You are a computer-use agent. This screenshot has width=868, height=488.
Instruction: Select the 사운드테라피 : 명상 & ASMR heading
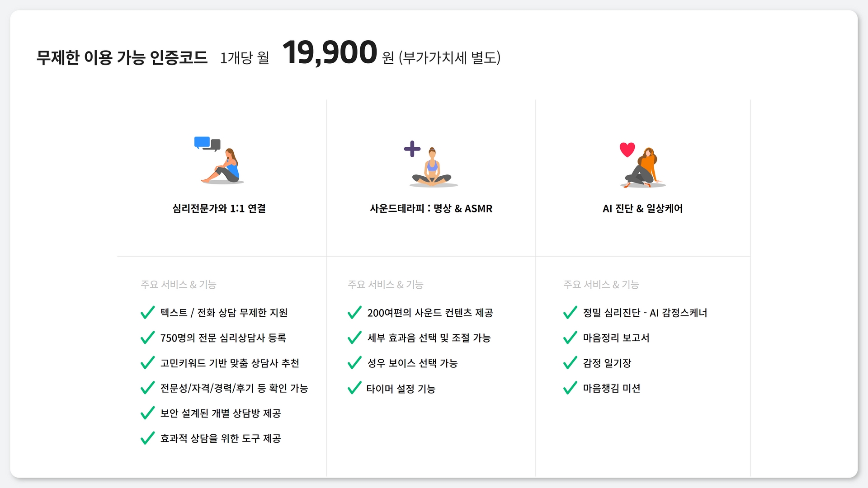[x=431, y=208]
